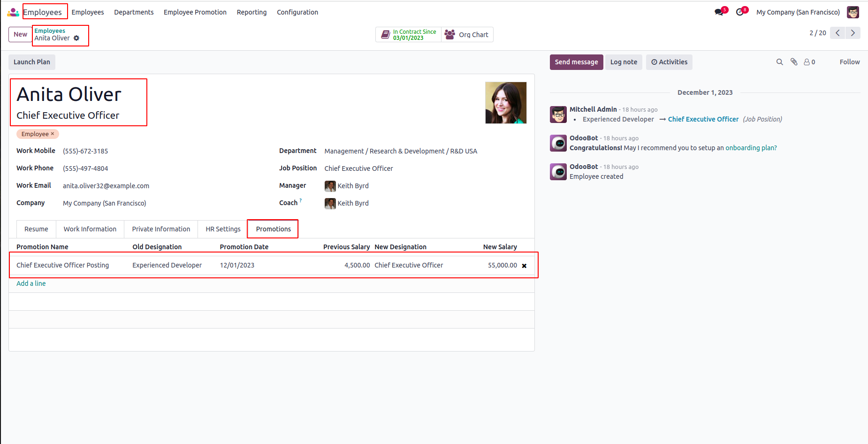Screen dimensions: 868x444
Task: Search chatter messages with magnifier icon
Action: click(780, 62)
